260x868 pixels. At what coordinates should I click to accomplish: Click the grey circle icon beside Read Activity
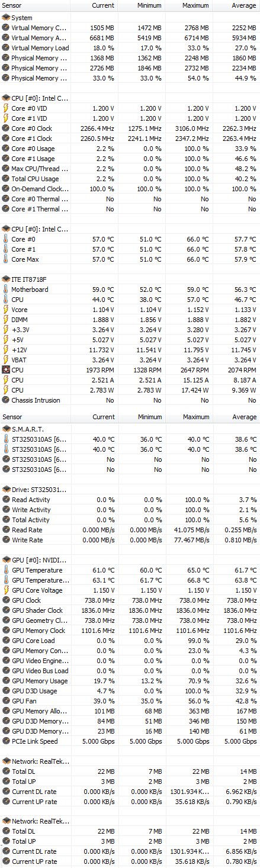[6, 500]
